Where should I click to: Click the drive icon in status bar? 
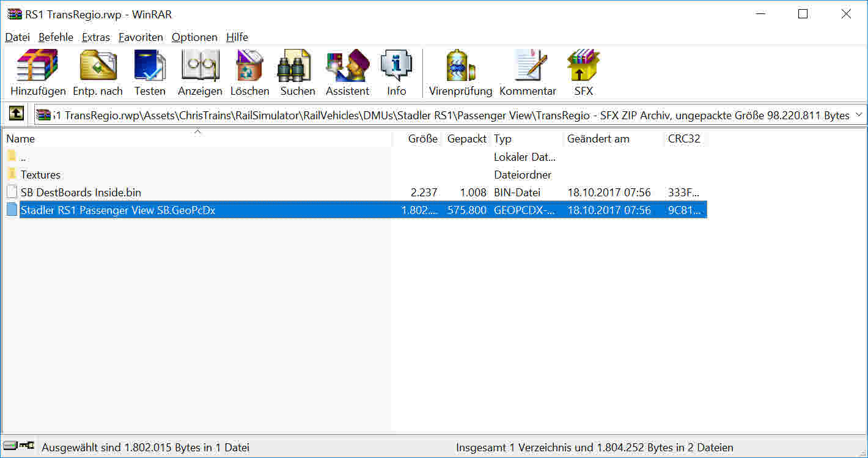(10, 447)
